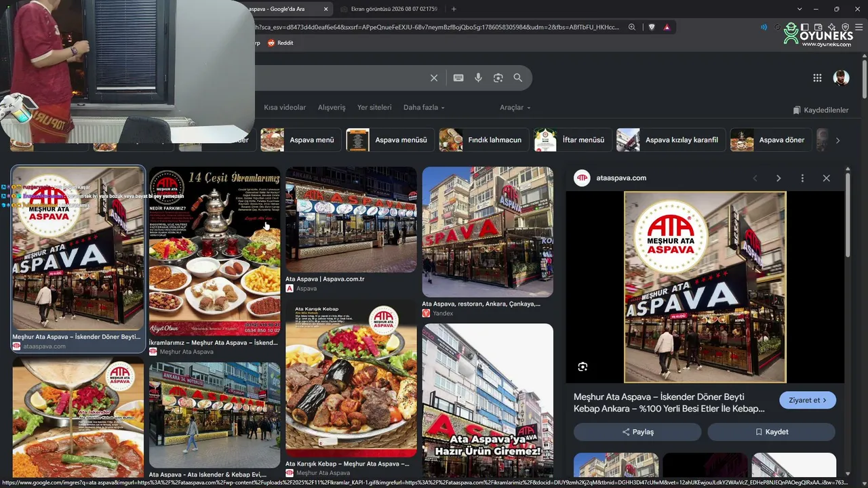Open the Google apps grid
Image resolution: width=868 pixels, height=488 pixels.
click(x=817, y=78)
